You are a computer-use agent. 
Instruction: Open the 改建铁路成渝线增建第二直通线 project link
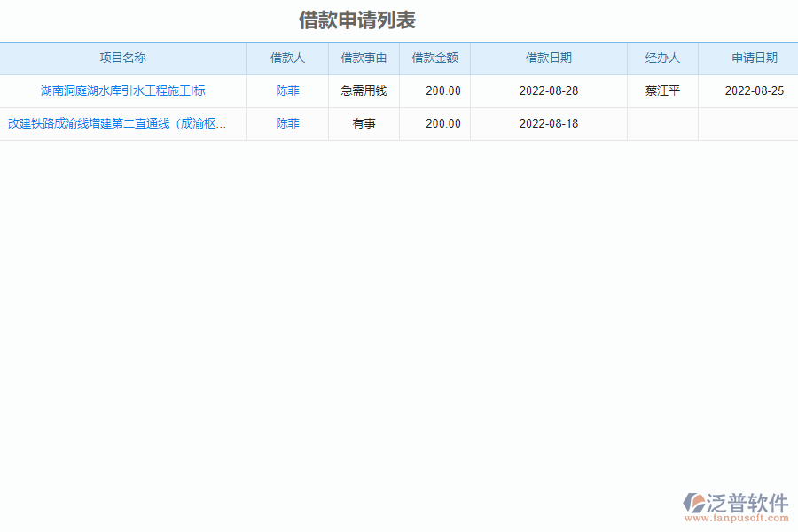click(123, 123)
